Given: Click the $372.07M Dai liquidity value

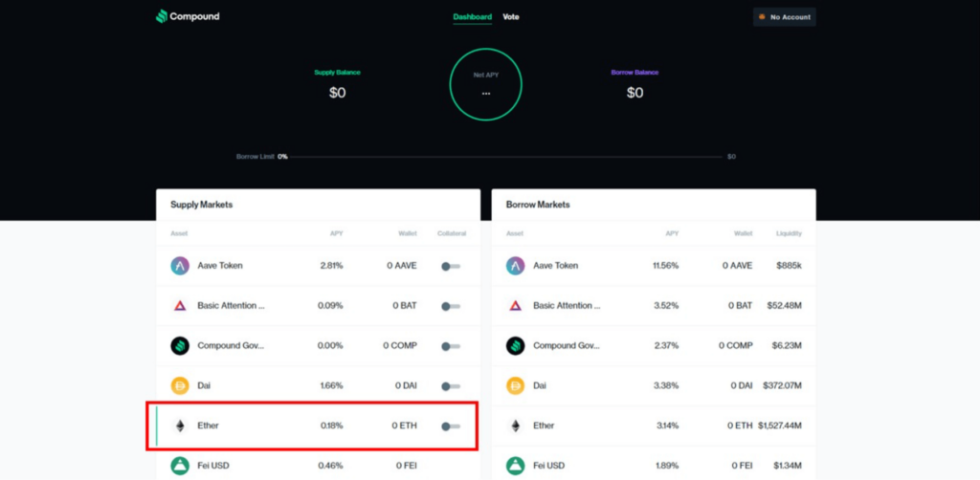Looking at the screenshot, I should point(782,385).
